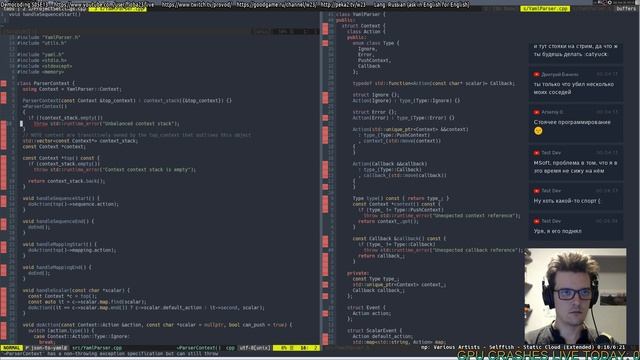Click 'struct ScalarEvent {' in the right pane
The width and height of the screenshot is (640, 360).
(374, 331)
